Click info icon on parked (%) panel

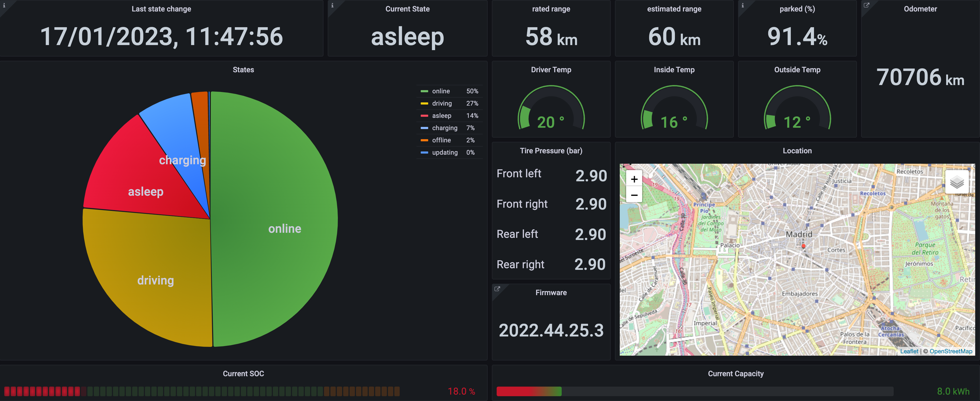point(742,5)
